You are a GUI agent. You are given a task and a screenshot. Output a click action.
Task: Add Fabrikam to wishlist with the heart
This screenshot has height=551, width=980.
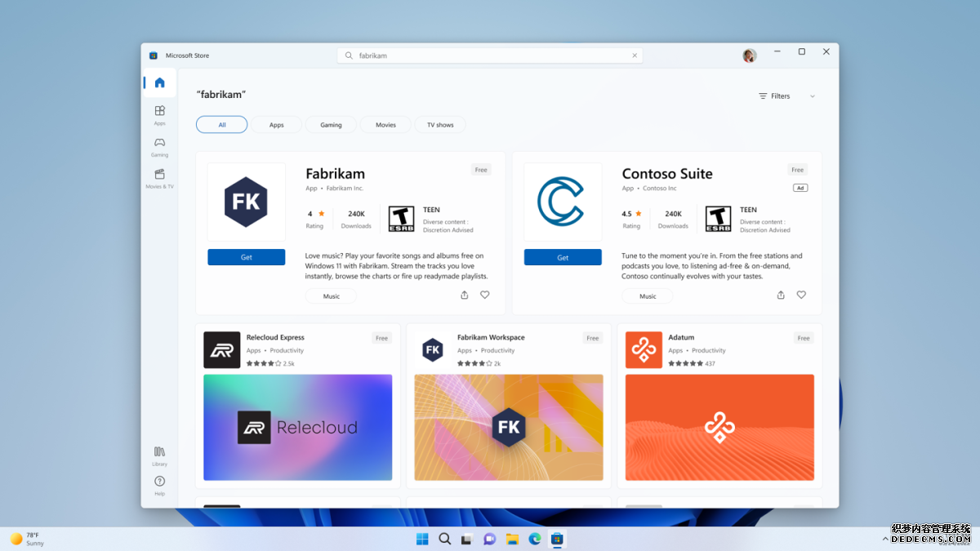point(485,295)
